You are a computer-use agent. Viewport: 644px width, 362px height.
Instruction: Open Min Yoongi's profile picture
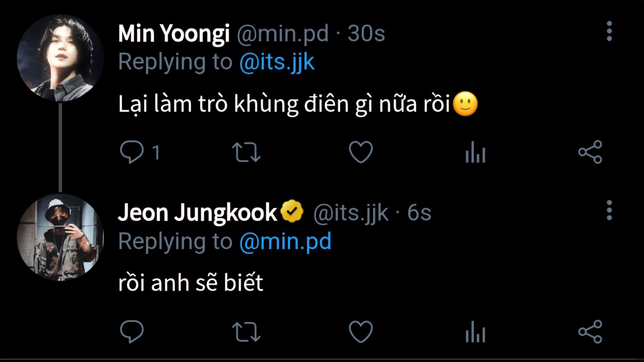[60, 58]
